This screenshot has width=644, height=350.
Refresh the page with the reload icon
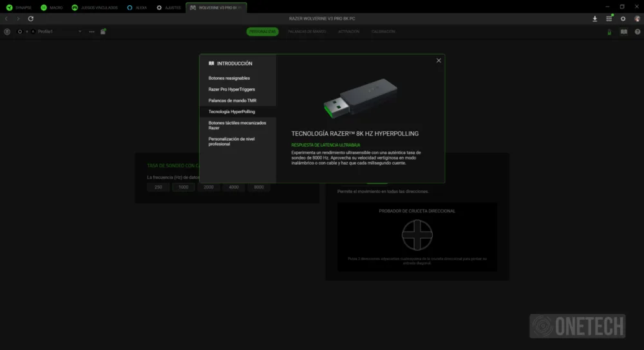[31, 19]
